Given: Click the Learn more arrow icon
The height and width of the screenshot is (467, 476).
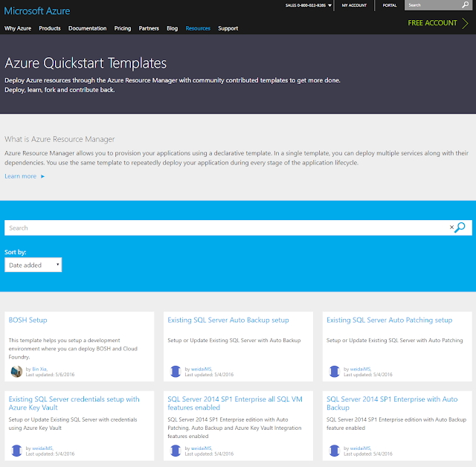Looking at the screenshot, I should (x=43, y=176).
